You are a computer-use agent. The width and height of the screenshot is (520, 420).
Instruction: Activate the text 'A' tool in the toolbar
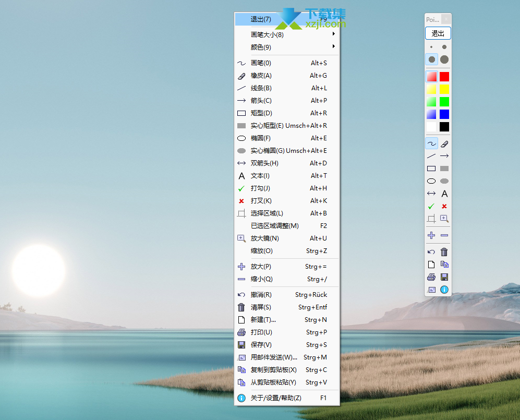pos(444,194)
